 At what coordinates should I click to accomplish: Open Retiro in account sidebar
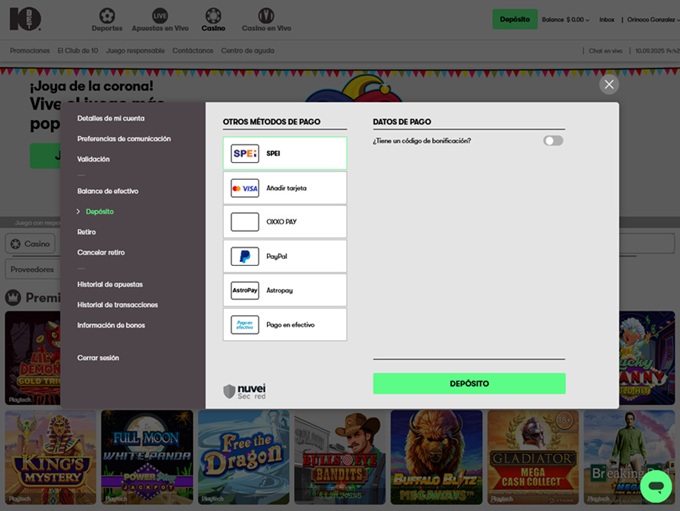click(87, 232)
